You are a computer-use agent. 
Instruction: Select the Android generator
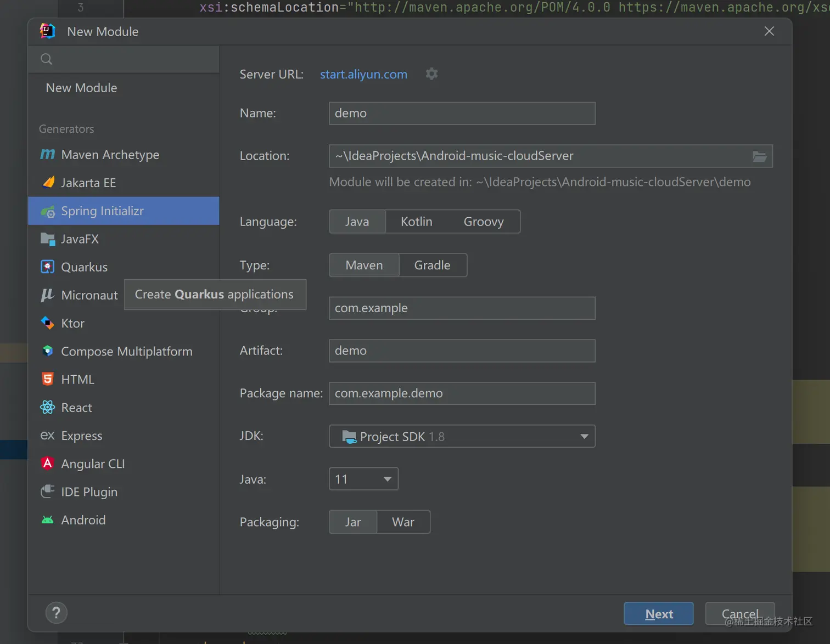124,520
